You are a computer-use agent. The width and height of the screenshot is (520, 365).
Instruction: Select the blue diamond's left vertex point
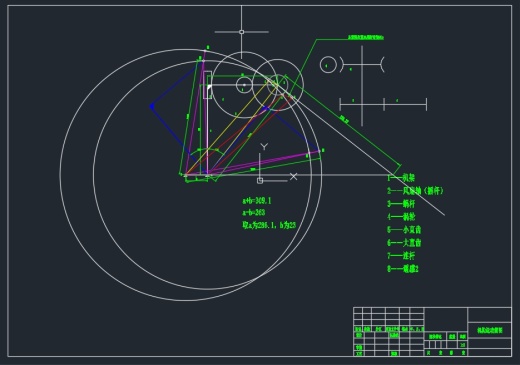click(x=152, y=106)
